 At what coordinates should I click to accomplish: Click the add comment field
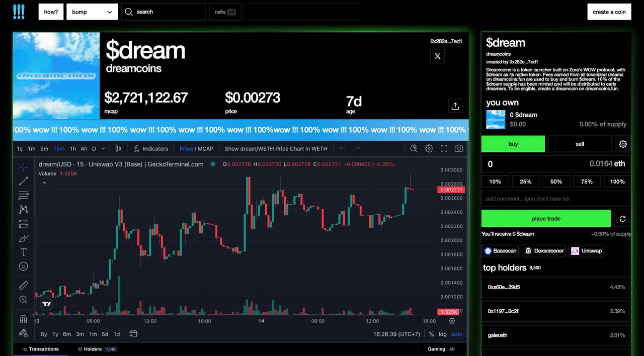[x=556, y=199]
